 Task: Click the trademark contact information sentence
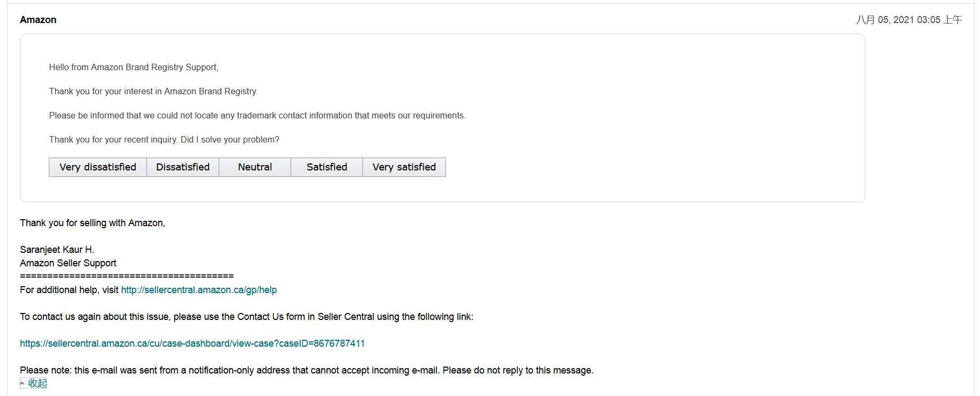click(x=257, y=116)
